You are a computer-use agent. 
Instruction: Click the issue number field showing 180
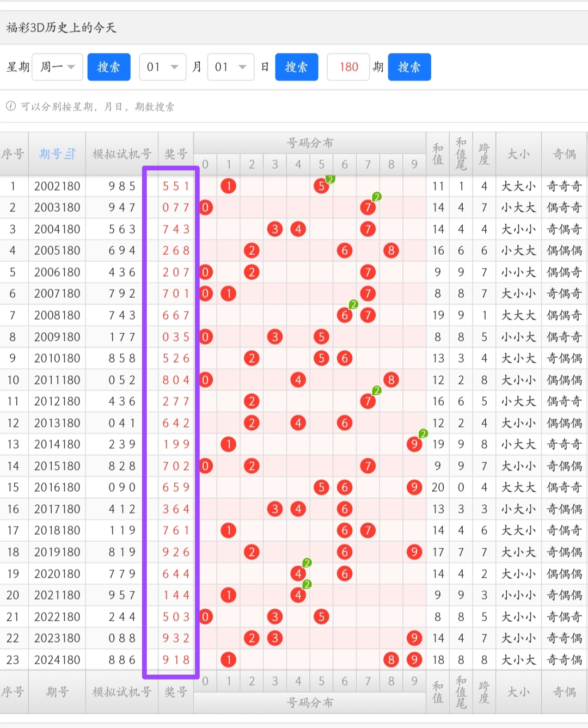[x=348, y=67]
